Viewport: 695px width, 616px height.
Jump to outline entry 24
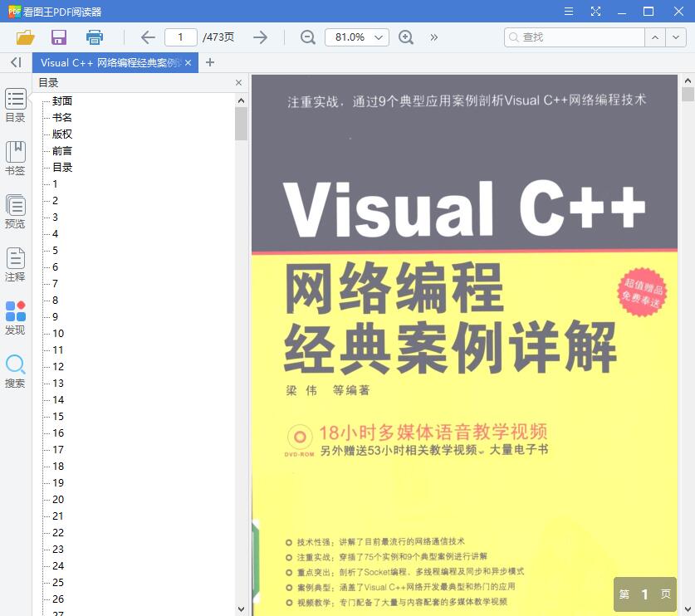[x=58, y=566]
